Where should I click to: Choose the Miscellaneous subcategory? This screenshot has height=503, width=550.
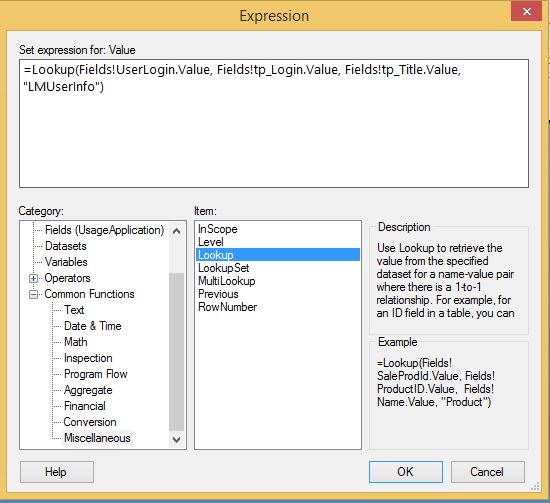pyautogui.click(x=97, y=438)
